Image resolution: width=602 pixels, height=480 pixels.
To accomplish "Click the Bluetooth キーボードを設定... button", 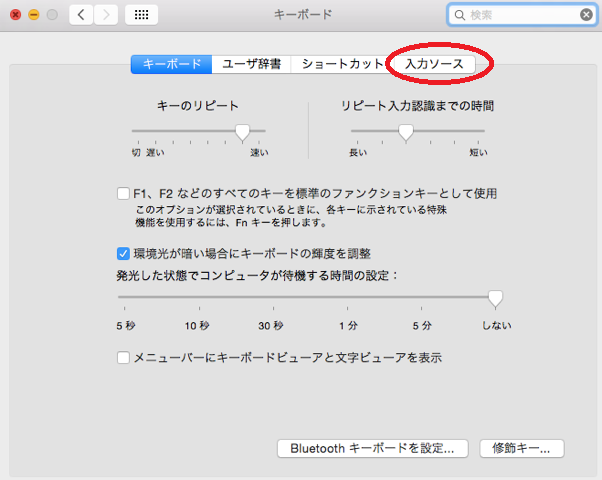I will click(372, 449).
